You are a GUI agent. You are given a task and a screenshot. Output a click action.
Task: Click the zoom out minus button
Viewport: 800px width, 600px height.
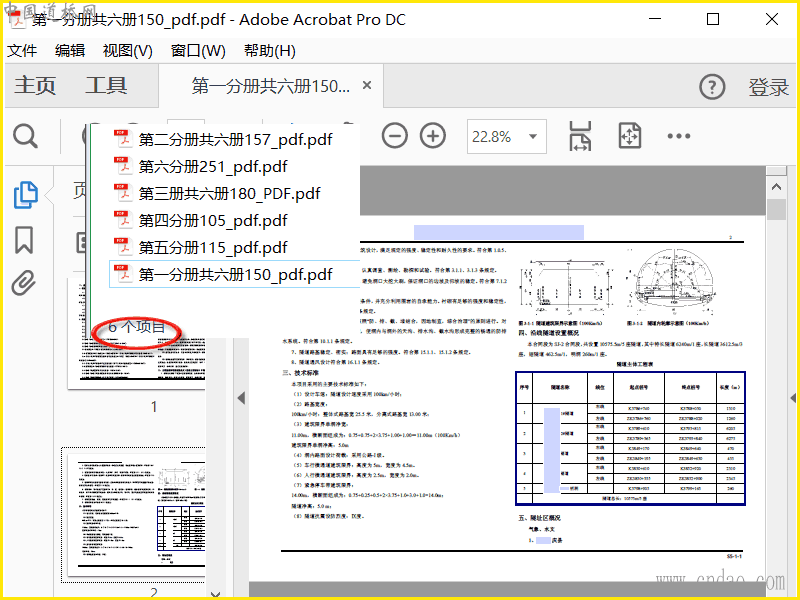pos(394,136)
